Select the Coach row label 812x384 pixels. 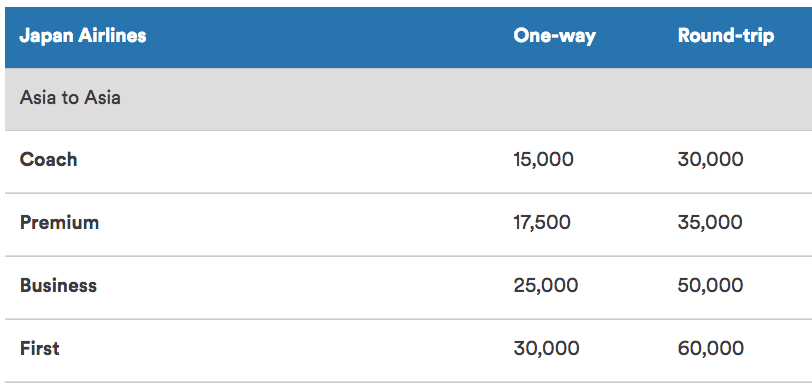[49, 159]
